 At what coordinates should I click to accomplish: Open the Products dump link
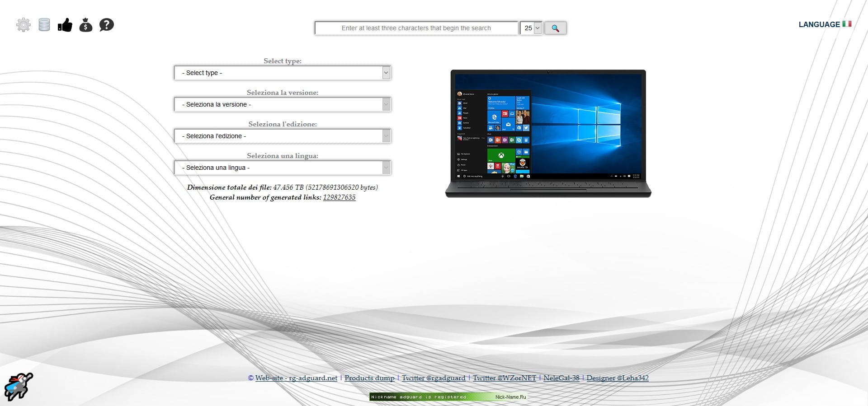[369, 378]
